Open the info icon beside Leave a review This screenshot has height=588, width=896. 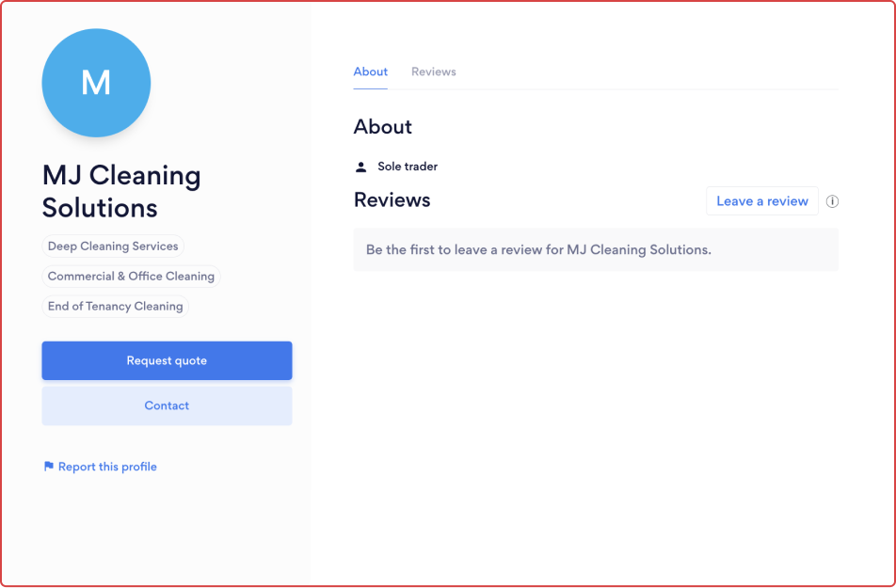832,200
